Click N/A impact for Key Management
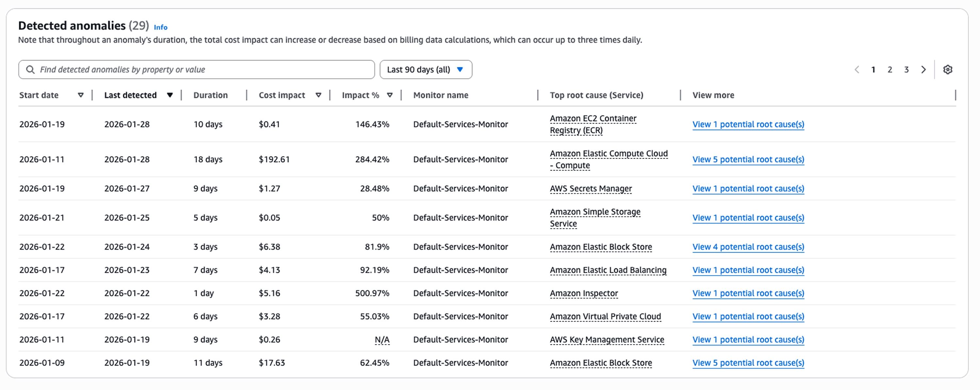The width and height of the screenshot is (980, 390). pos(382,340)
